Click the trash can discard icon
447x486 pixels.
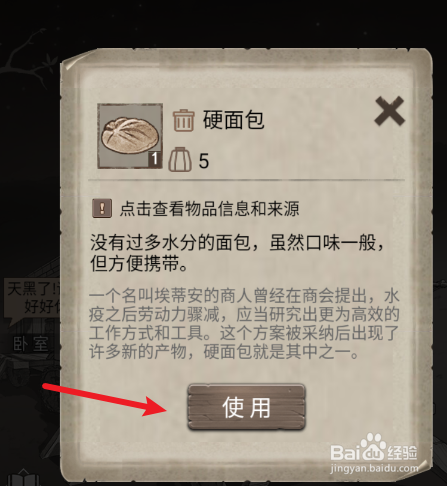click(x=183, y=120)
